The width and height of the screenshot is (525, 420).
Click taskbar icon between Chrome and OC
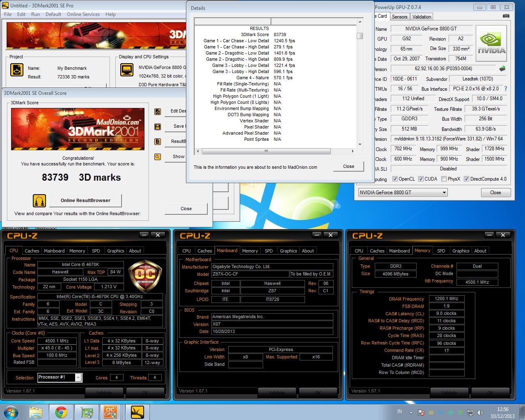click(x=87, y=412)
